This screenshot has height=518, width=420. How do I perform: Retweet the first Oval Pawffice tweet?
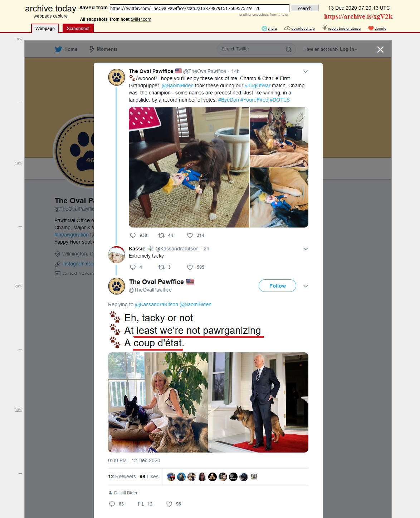click(x=161, y=235)
